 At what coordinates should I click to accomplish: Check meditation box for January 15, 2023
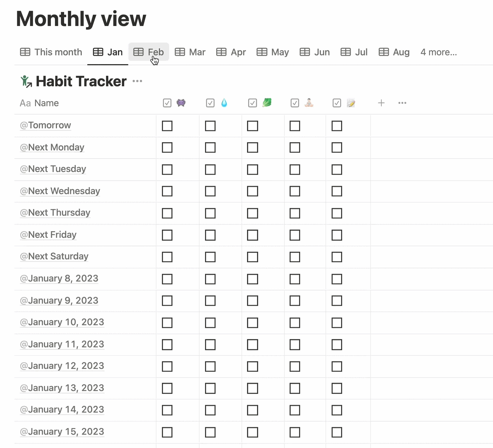coord(295,432)
